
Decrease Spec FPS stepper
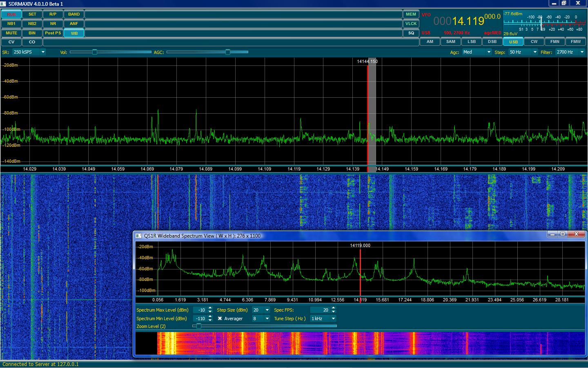point(334,312)
